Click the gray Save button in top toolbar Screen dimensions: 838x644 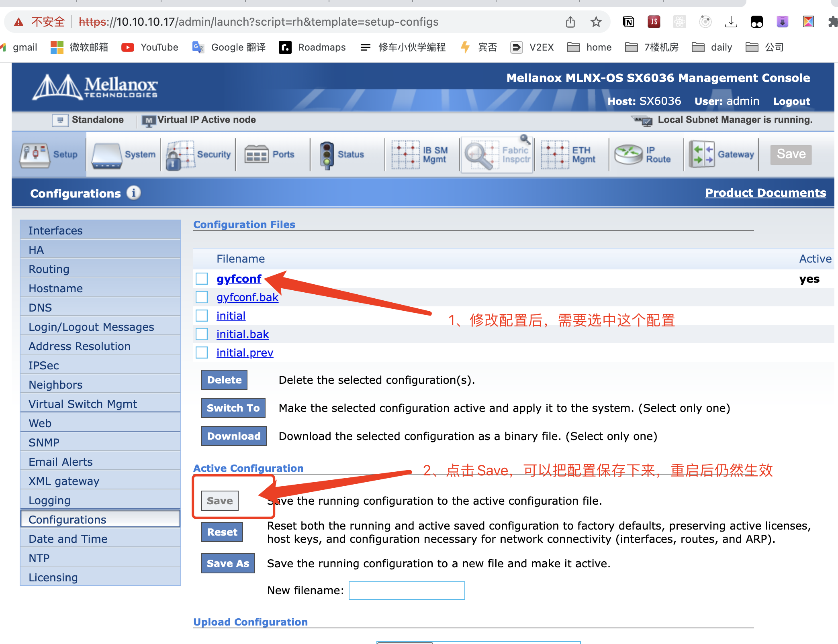pyautogui.click(x=791, y=155)
